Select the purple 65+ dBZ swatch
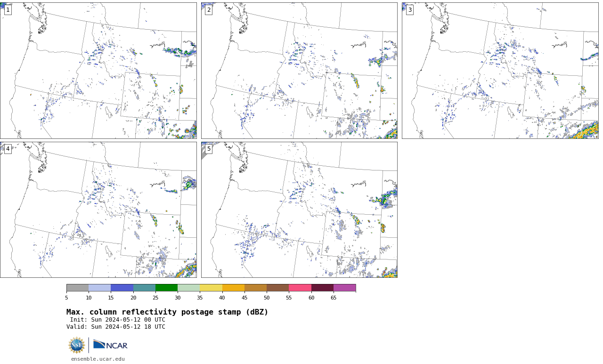This screenshot has width=603, height=364. 344,288
